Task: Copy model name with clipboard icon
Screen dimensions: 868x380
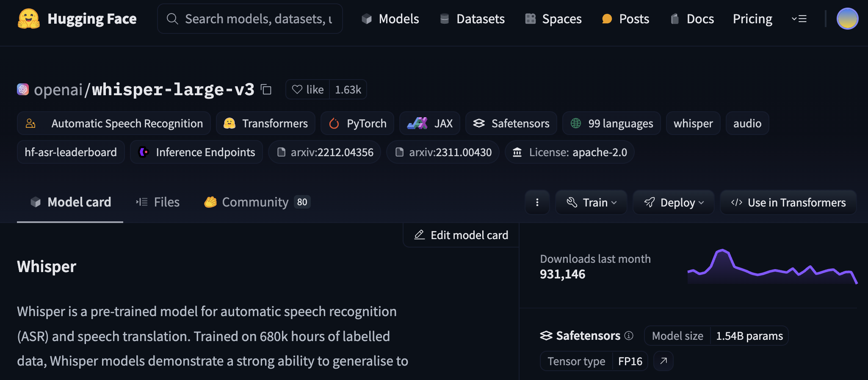Action: click(x=266, y=89)
